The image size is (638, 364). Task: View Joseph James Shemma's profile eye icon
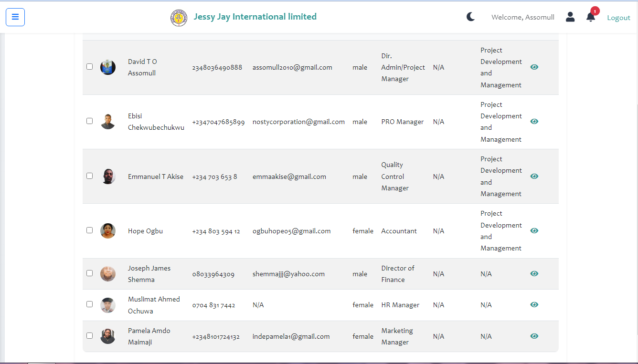(x=534, y=274)
